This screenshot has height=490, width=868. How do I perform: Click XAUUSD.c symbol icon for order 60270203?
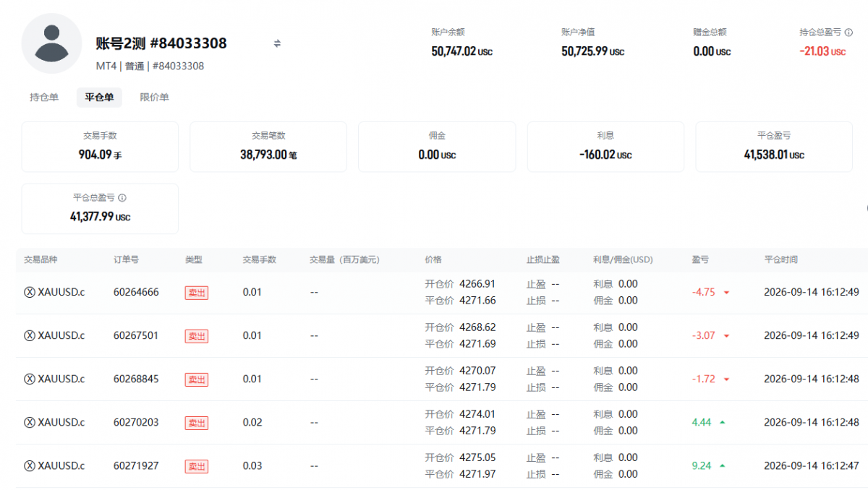(30, 422)
